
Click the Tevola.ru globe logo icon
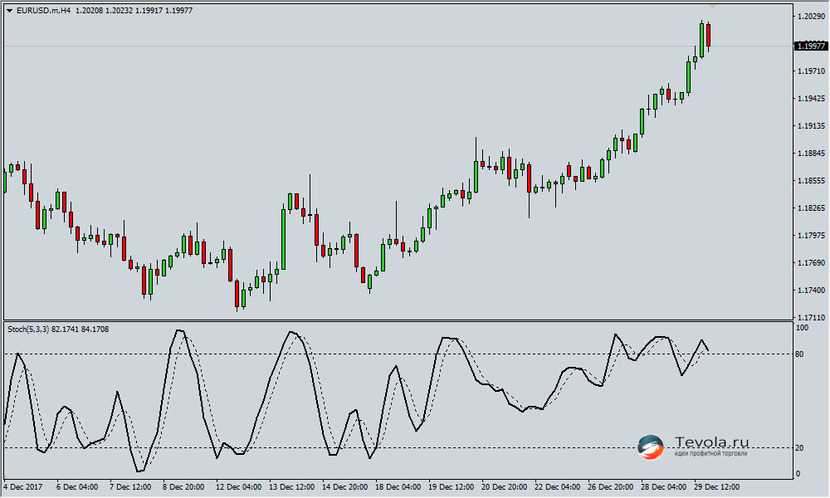[651, 447]
